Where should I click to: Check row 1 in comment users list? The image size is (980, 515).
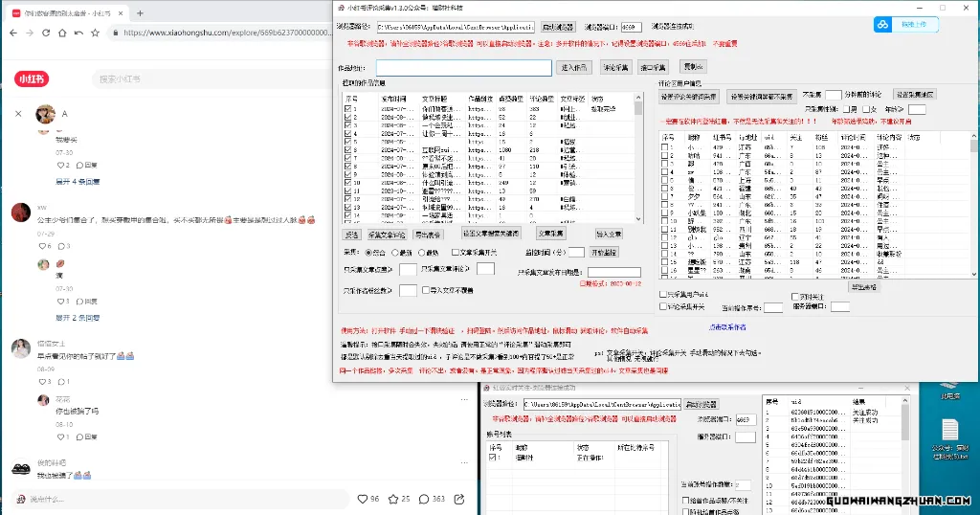(664, 147)
